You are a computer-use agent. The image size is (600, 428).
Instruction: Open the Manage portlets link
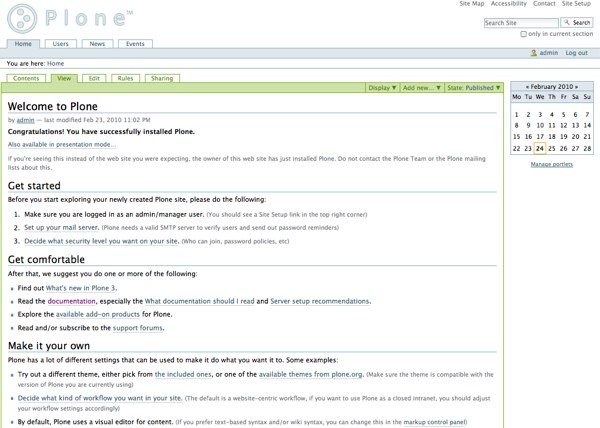coord(553,163)
